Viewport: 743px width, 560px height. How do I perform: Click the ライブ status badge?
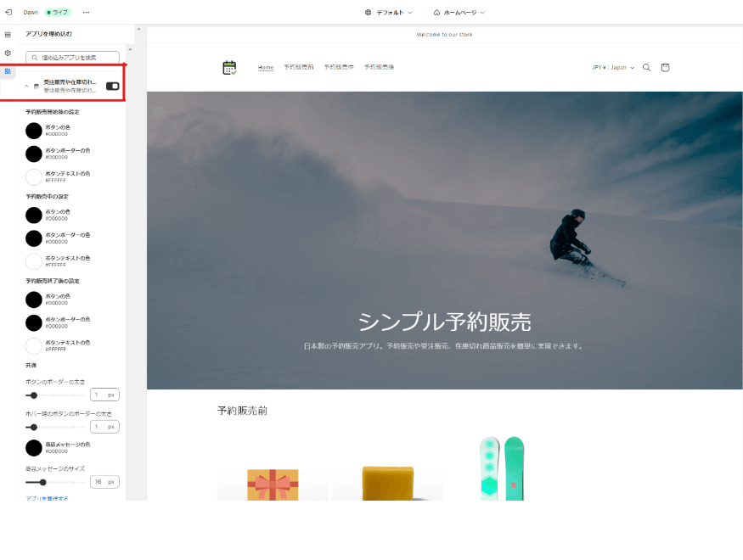[58, 13]
